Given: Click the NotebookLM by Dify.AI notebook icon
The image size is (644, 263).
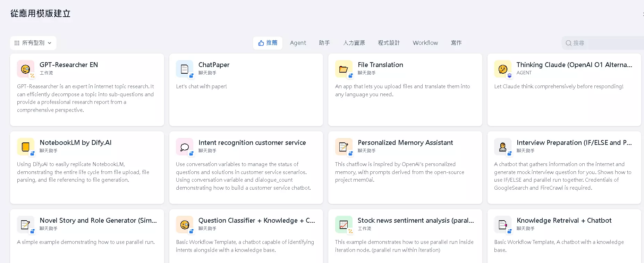Looking at the screenshot, I should pos(26,147).
